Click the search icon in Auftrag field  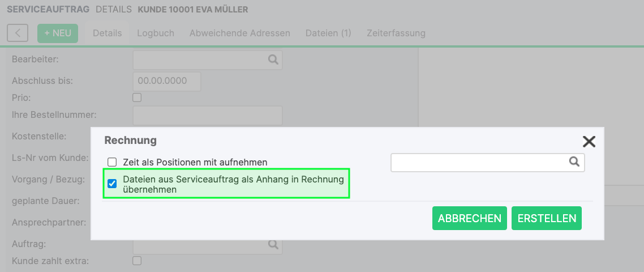pyautogui.click(x=273, y=244)
